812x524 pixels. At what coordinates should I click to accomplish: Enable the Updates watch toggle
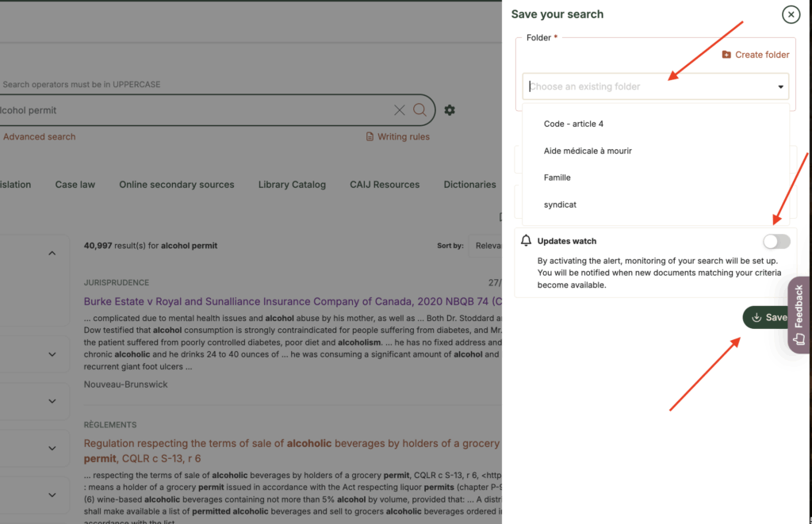(776, 241)
